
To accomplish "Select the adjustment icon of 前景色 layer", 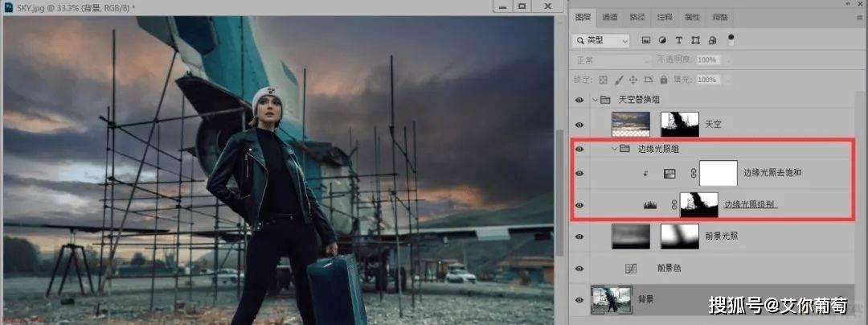I will pyautogui.click(x=631, y=269).
